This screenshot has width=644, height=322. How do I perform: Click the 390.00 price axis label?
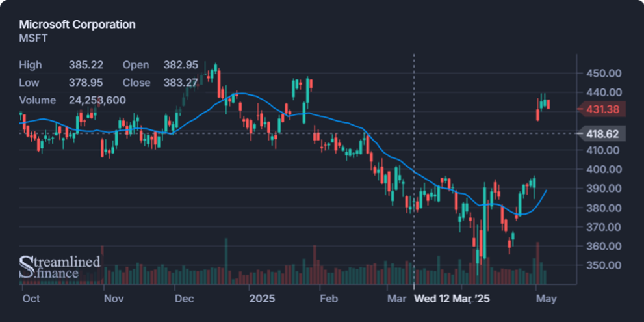[x=603, y=189]
